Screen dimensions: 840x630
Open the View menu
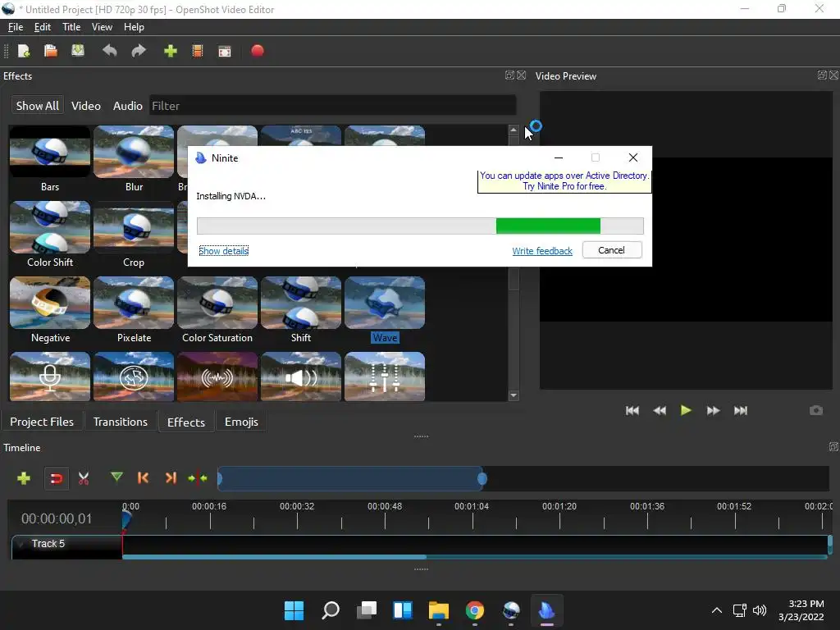click(102, 27)
